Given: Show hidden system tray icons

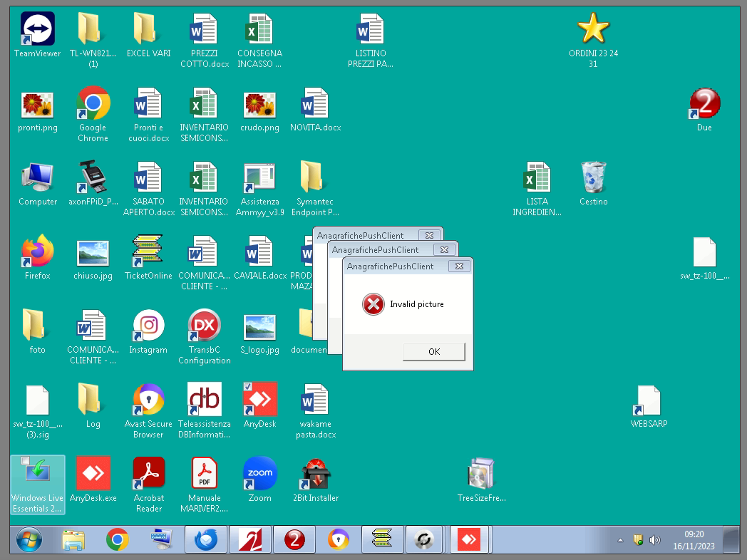Looking at the screenshot, I should (620, 540).
